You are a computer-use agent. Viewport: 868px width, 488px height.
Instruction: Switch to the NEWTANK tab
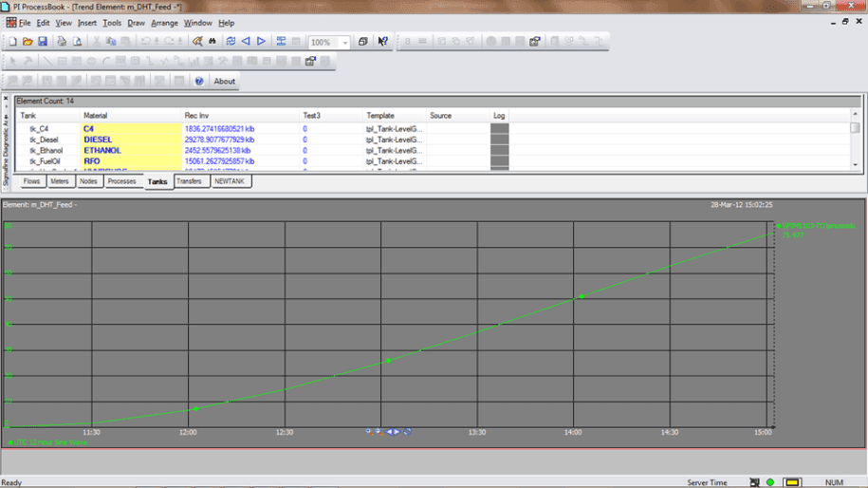tap(230, 181)
